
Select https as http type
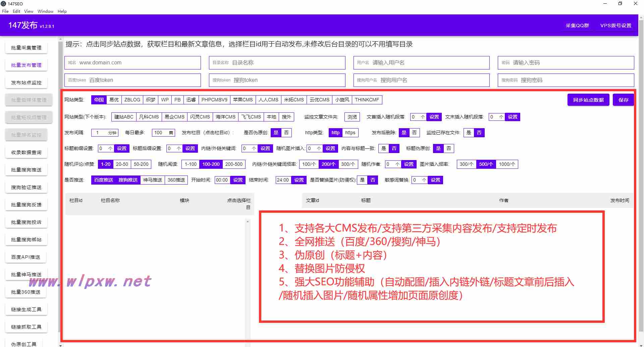tap(350, 133)
